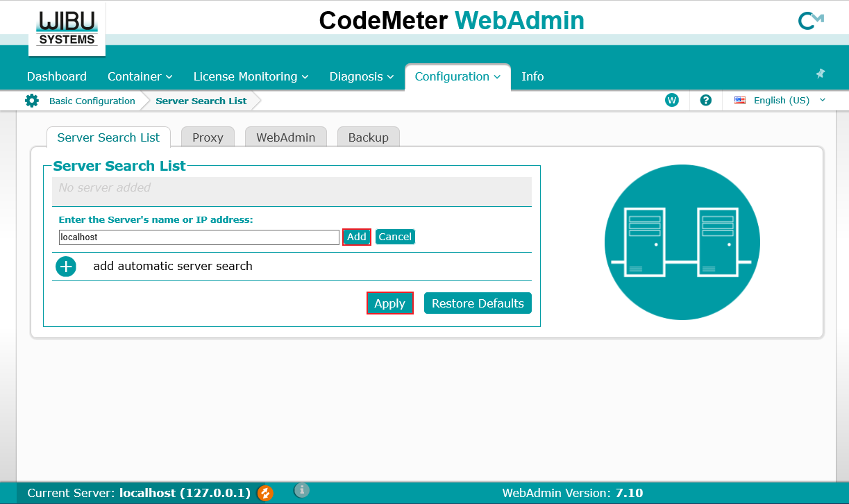Switch to the Backup tab
This screenshot has width=849, height=504.
pyautogui.click(x=369, y=137)
